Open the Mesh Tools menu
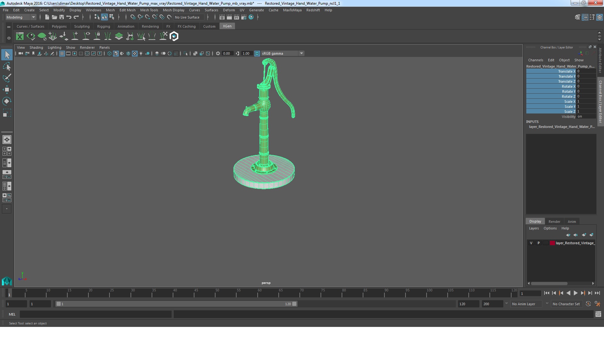The width and height of the screenshot is (604, 364). (x=149, y=10)
